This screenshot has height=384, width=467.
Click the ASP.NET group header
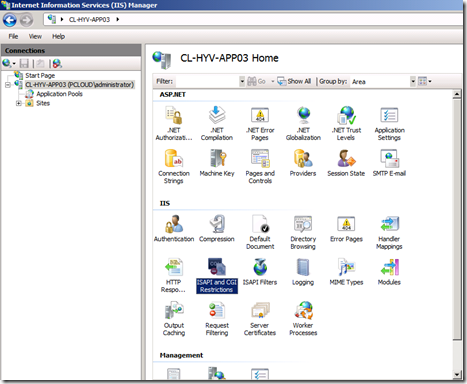click(172, 95)
